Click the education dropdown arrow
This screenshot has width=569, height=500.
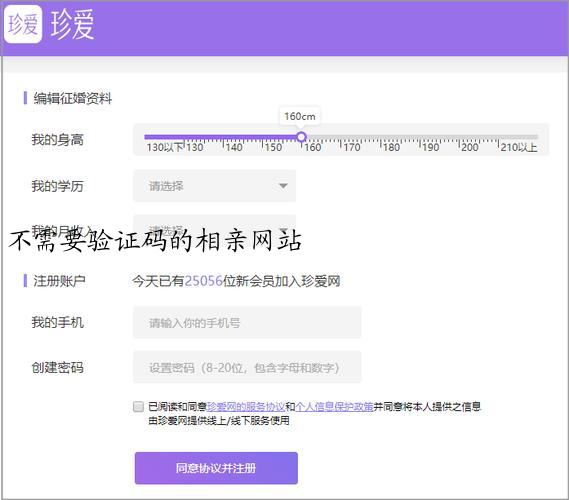(283, 186)
